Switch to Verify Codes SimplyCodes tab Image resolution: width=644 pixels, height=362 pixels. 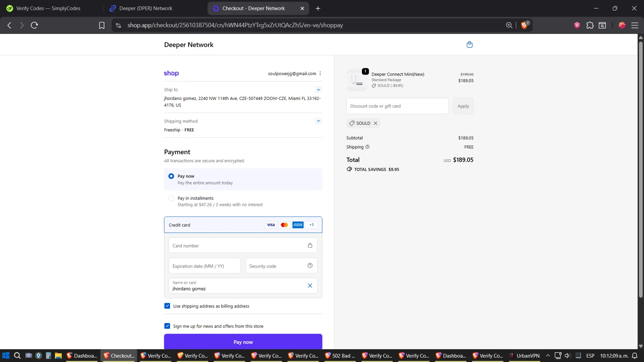pos(49,8)
